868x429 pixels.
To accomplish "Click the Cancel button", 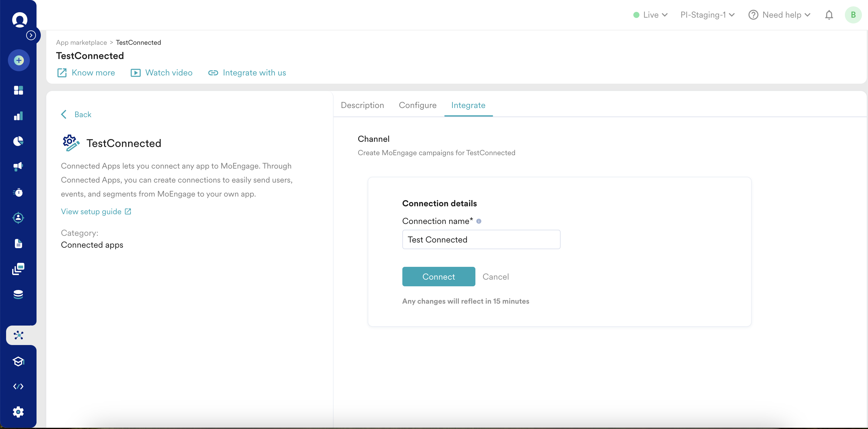I will (x=495, y=277).
